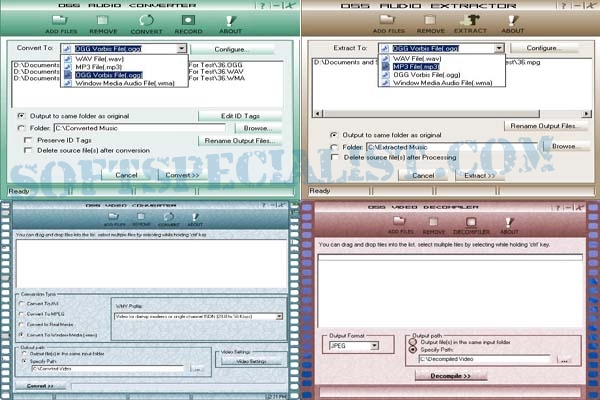Click Add Files icon in Video Converter
This screenshot has height=400, width=600.
114,219
